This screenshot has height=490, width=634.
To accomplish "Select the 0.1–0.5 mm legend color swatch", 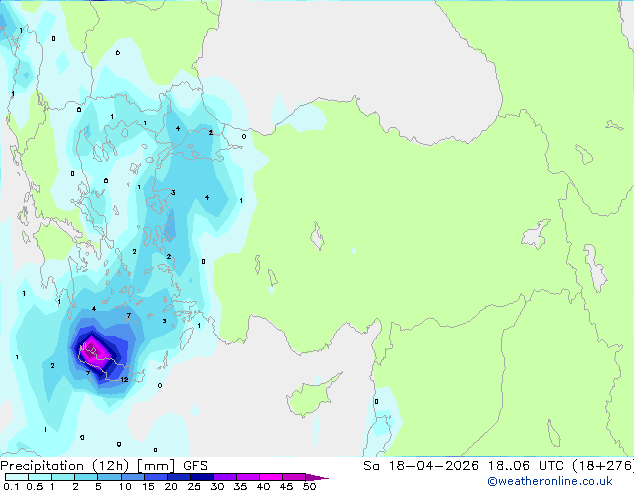I will click(17, 477).
